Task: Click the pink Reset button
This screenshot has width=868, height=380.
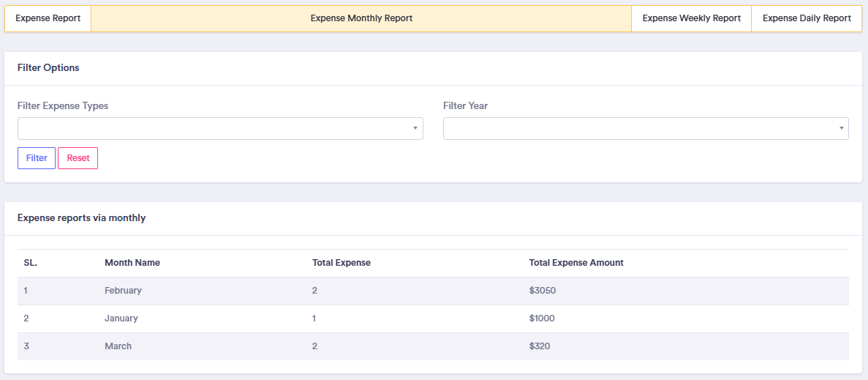Action: pyautogui.click(x=78, y=158)
